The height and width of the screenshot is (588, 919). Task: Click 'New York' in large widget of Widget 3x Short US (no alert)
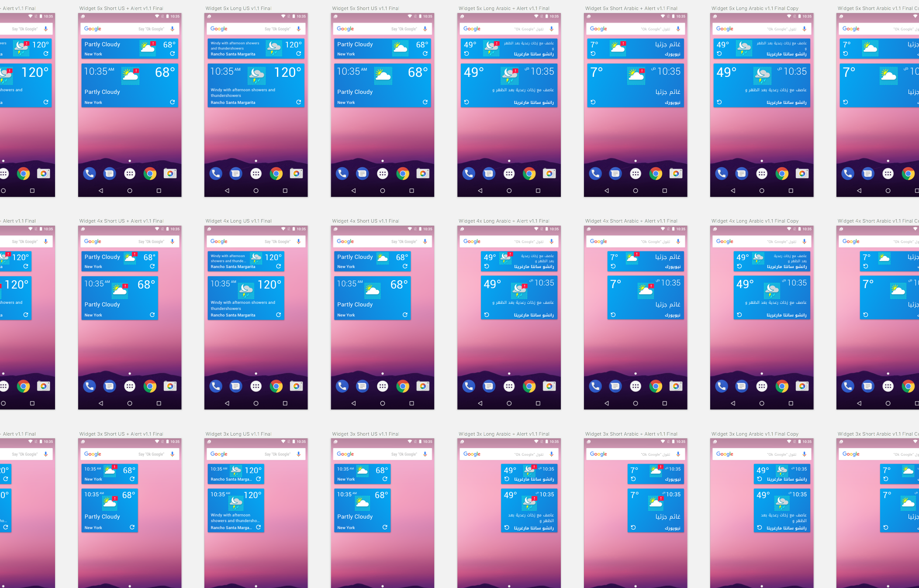pyautogui.click(x=346, y=528)
